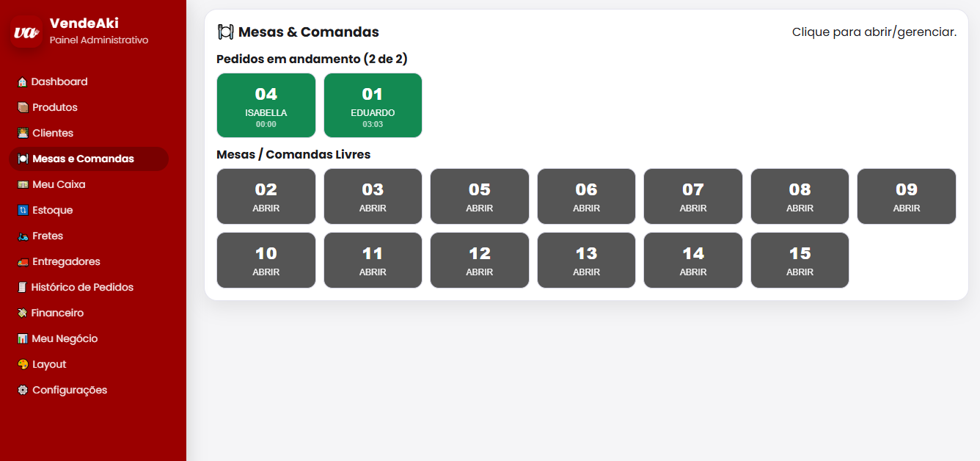
Task: Open free table 09
Action: coord(907,197)
